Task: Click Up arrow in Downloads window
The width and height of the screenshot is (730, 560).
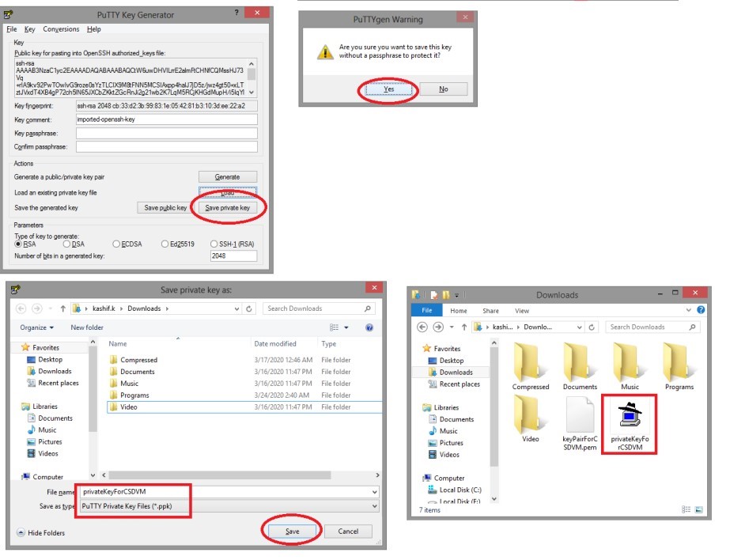Action: [x=464, y=327]
